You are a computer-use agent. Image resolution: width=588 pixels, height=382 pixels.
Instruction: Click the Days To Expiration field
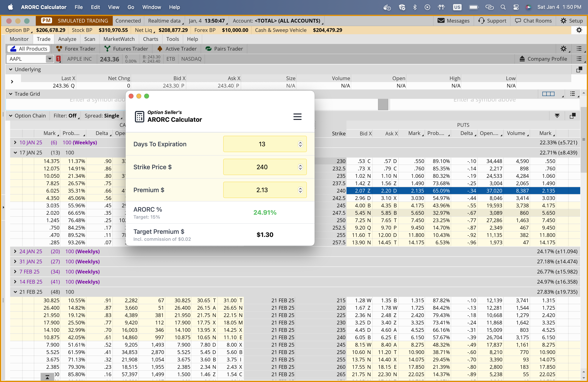[265, 144]
